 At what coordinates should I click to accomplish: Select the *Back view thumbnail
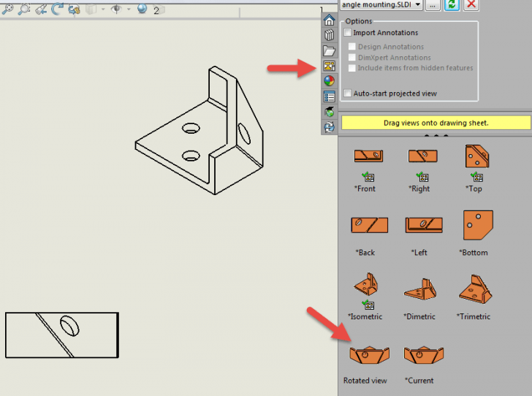(x=369, y=225)
